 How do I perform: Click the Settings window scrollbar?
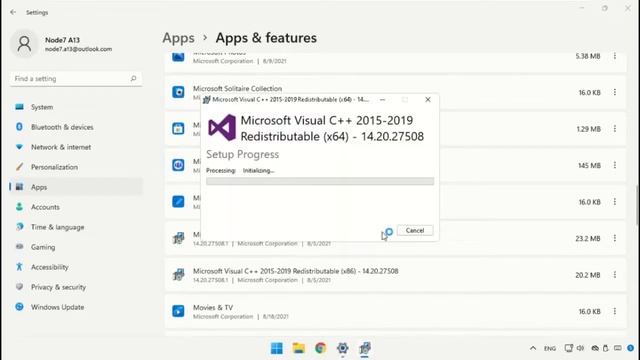pyautogui.click(x=636, y=204)
